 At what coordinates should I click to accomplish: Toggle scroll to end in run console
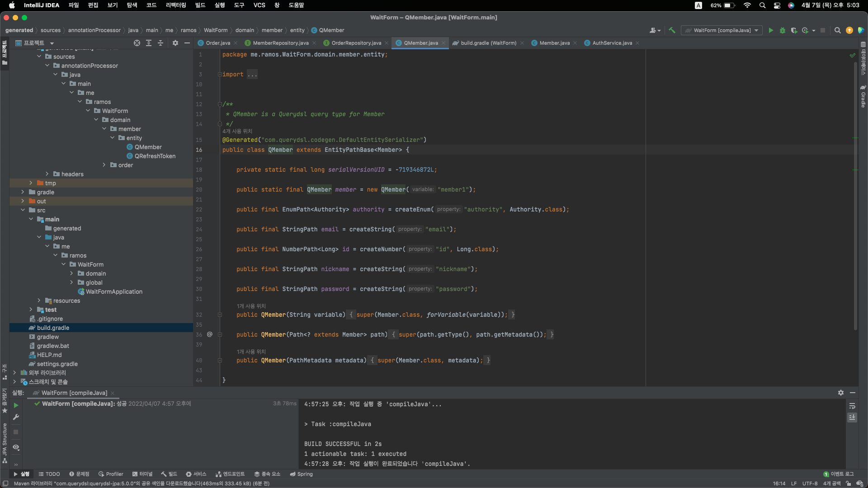[x=852, y=418]
